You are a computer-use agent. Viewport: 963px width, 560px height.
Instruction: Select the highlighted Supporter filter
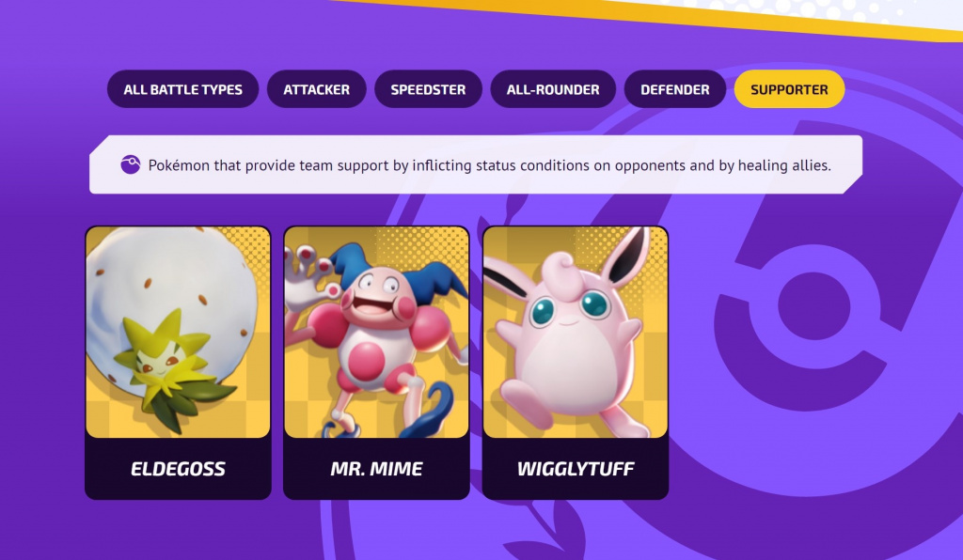[789, 89]
